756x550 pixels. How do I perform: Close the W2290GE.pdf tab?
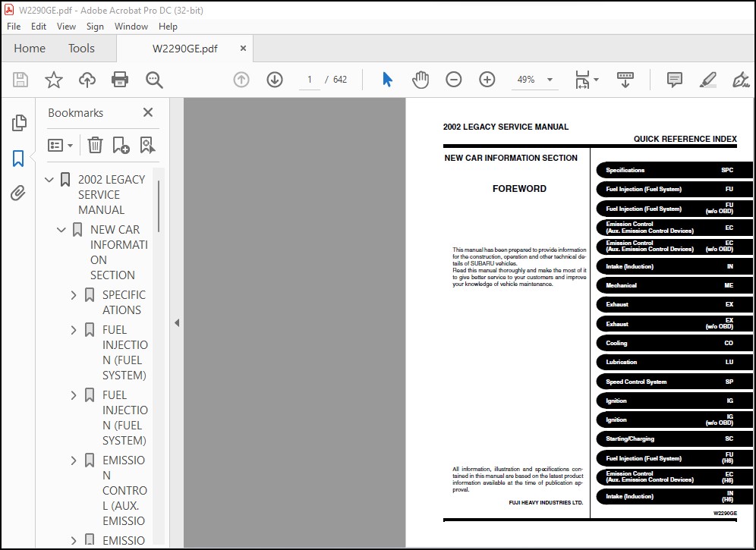pyautogui.click(x=243, y=49)
